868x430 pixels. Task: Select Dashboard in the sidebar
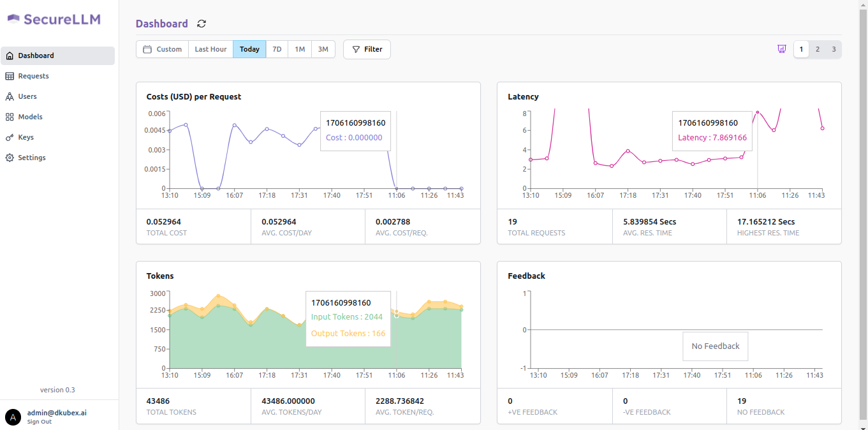click(36, 56)
